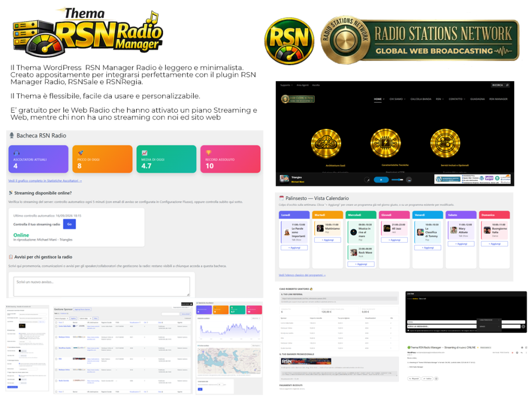Viewport: 532px width, 399px height.
Task: Click the search magnifier beside RICERCA
Action: click(x=507, y=85)
